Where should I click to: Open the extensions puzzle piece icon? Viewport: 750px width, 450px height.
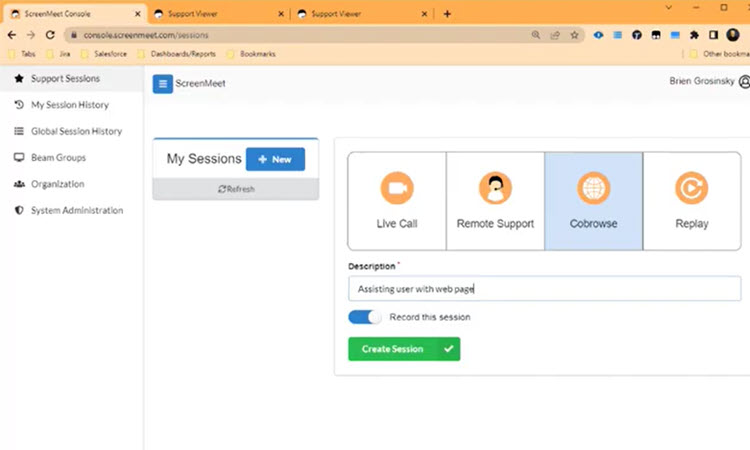[x=694, y=35]
